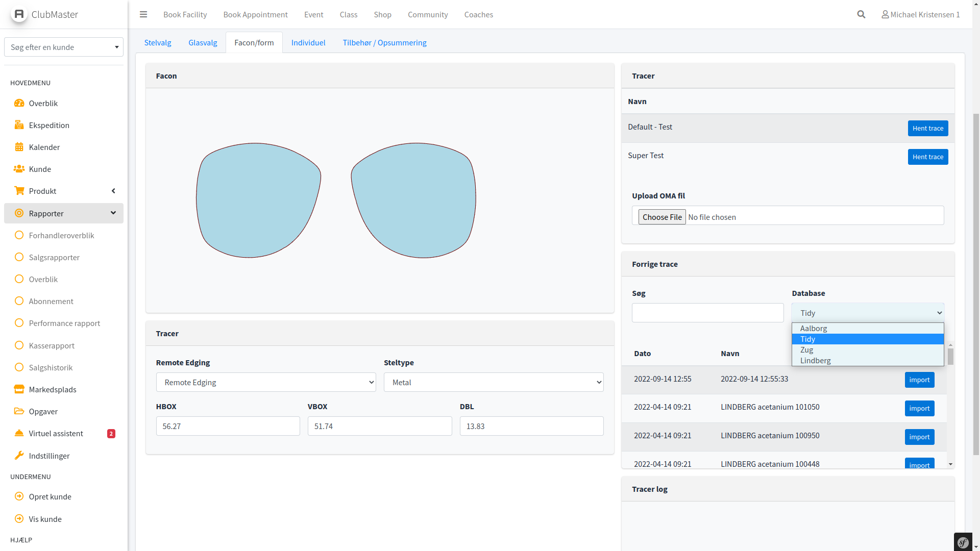Open the Book Appointment menu
The image size is (980, 551).
pyautogui.click(x=255, y=14)
